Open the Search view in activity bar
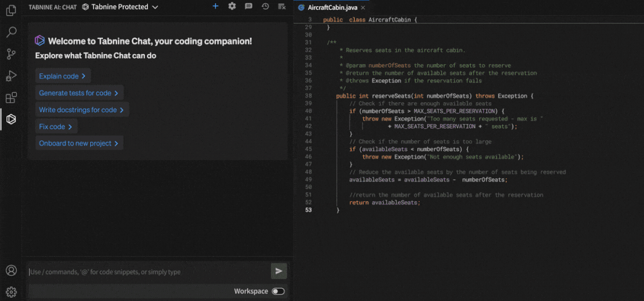The image size is (644, 301). (11, 32)
